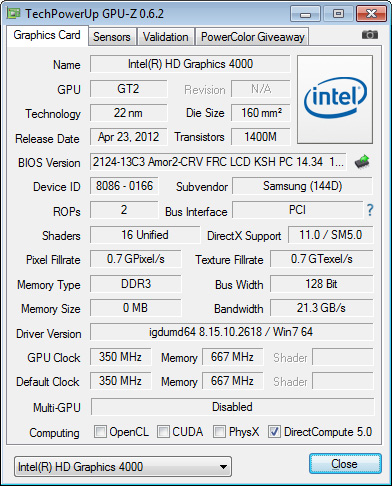This screenshot has height=486, width=392.
Task: Uncheck the DirectCompute 5.0 checkbox
Action: pyautogui.click(x=274, y=432)
